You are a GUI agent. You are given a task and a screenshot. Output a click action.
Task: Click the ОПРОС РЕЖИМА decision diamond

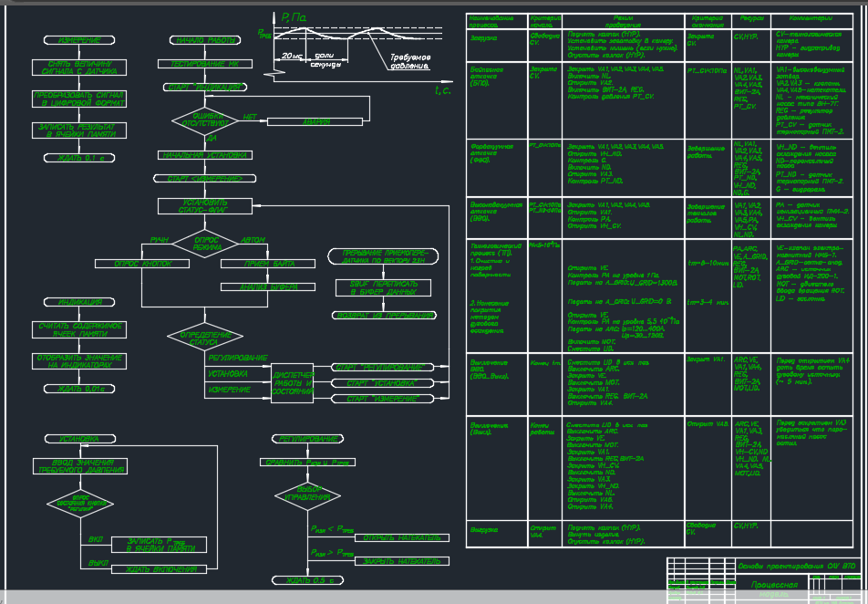pyautogui.click(x=205, y=244)
